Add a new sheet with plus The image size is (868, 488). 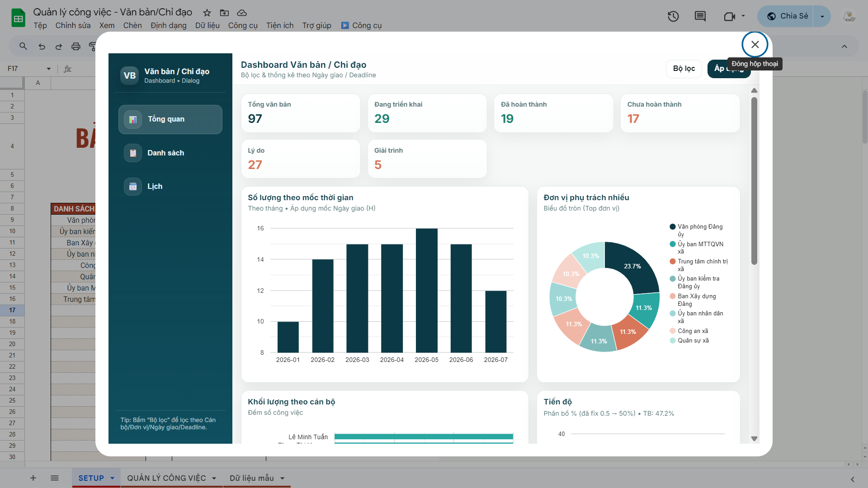point(33,478)
